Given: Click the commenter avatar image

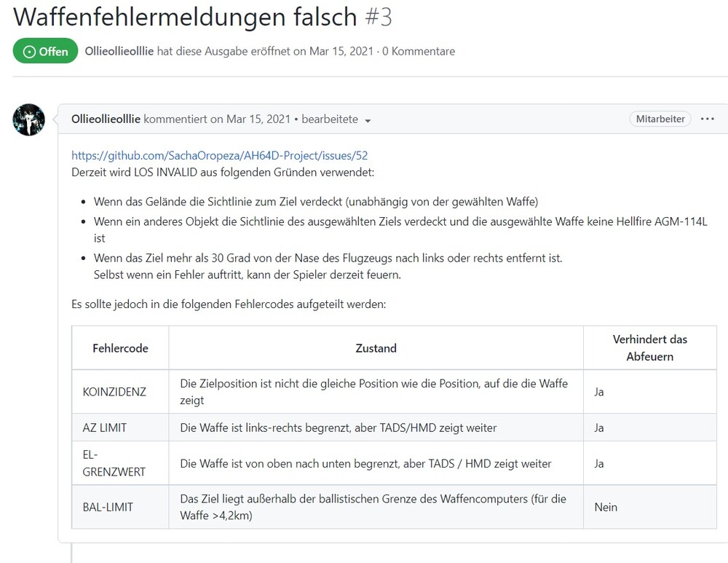Looking at the screenshot, I should 29,119.
